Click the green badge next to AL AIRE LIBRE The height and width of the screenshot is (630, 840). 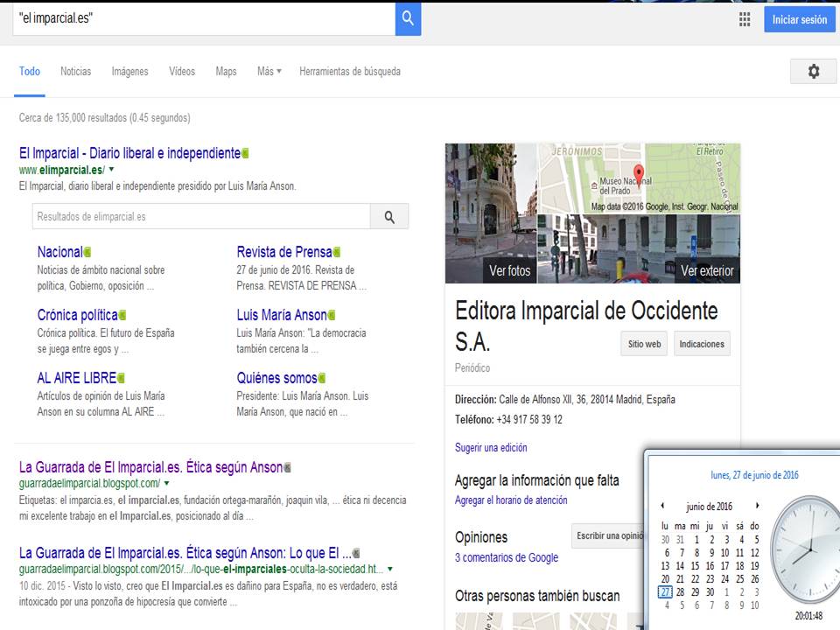[121, 378]
